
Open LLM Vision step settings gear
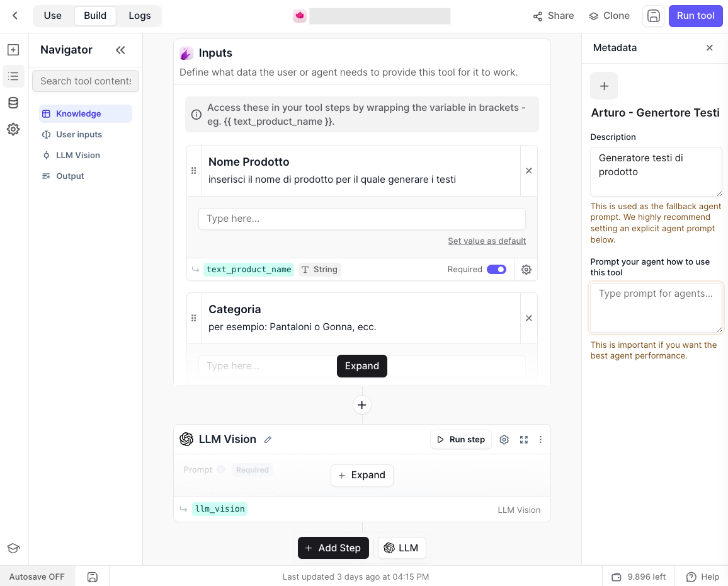point(504,440)
